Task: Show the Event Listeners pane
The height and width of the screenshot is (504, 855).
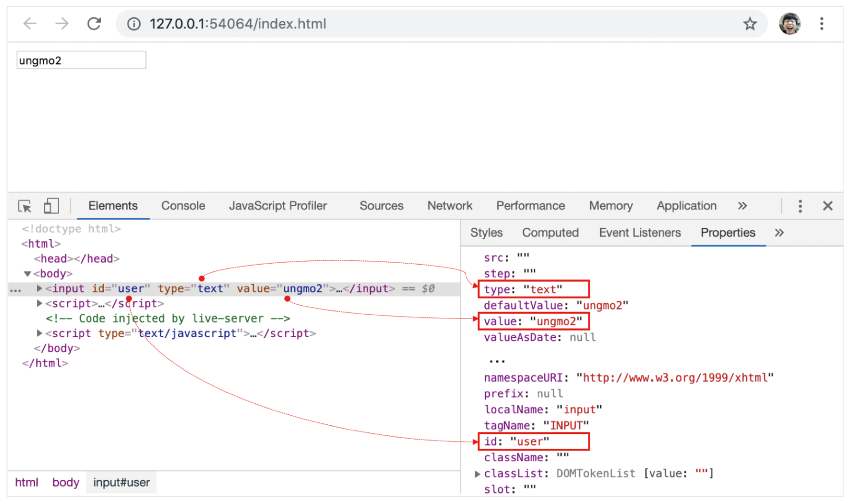Action: tap(640, 233)
